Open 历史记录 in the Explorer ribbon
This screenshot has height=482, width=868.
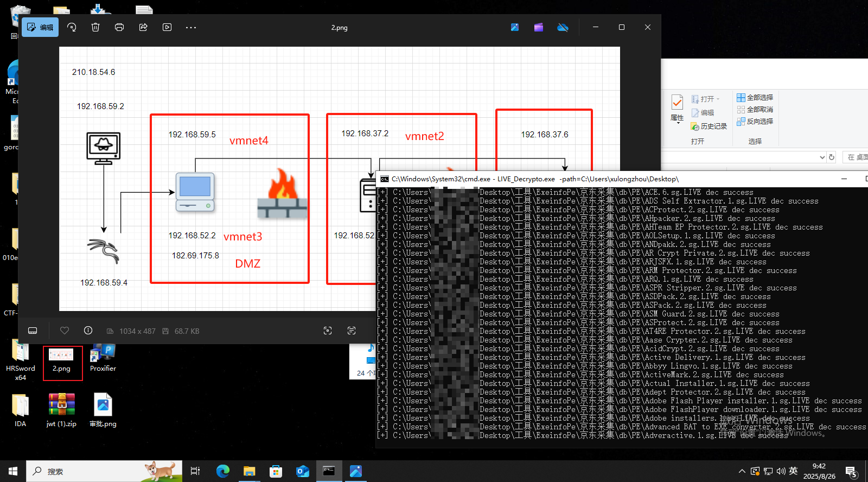709,126
